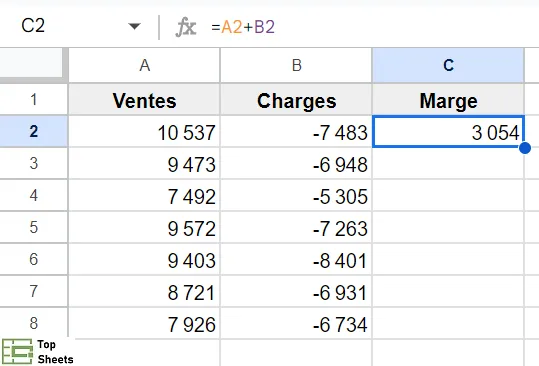Select cell with value 7 926
Screen dimensions: 539x366
point(144,323)
